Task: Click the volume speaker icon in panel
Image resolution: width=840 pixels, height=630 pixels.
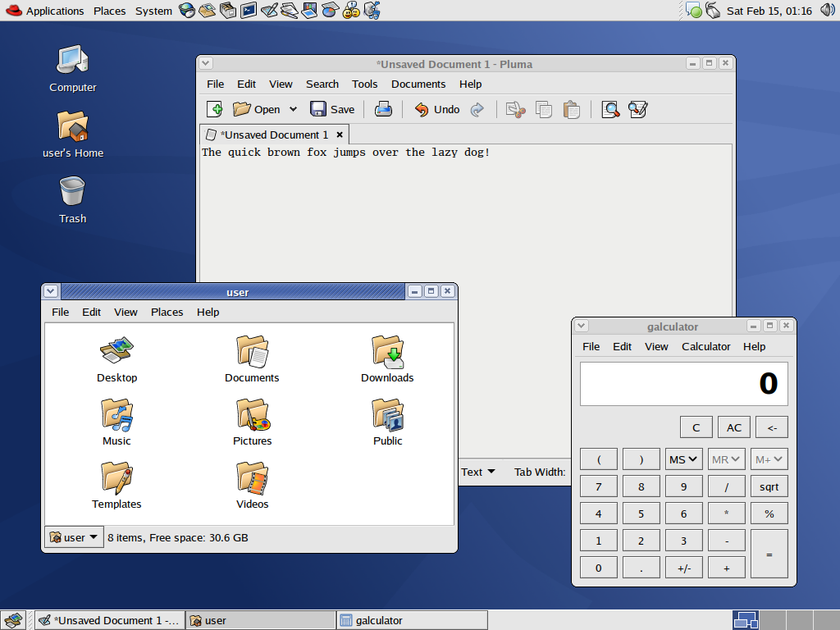Action: (827, 11)
